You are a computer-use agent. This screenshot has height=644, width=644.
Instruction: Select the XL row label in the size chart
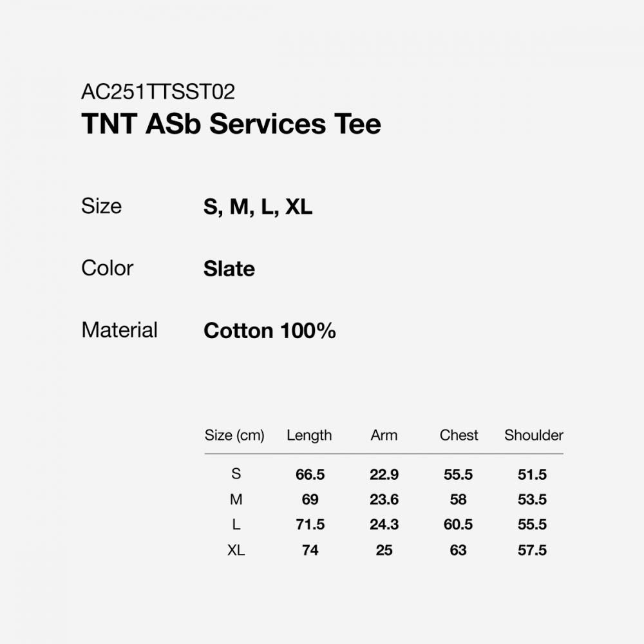pyautogui.click(x=236, y=550)
